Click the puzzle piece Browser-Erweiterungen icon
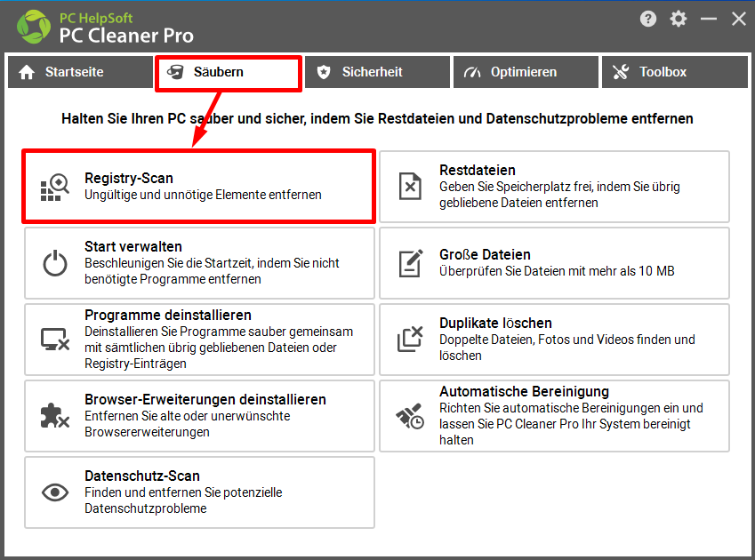This screenshot has height=560, width=755. tap(55, 416)
